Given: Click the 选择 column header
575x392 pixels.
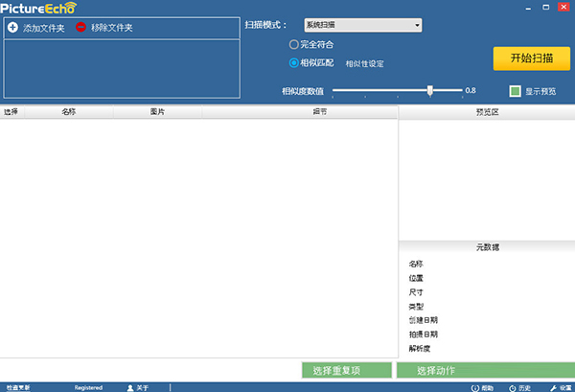Looking at the screenshot, I should click(11, 111).
